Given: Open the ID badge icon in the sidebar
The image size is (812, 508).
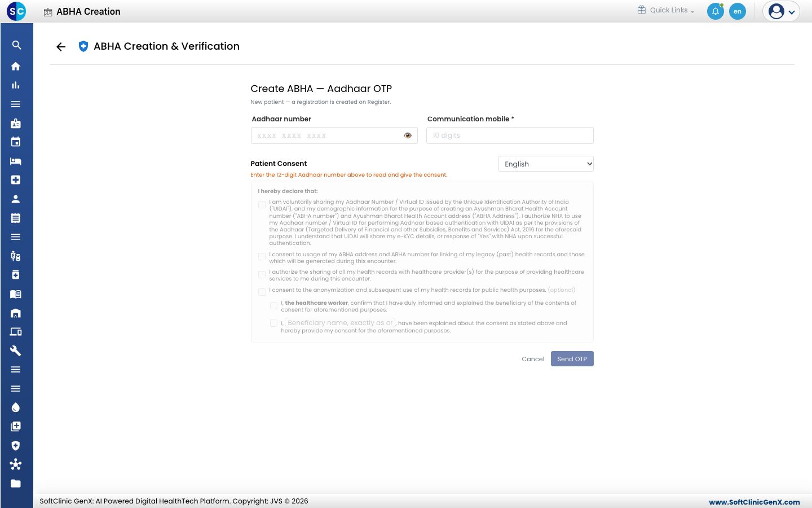Looking at the screenshot, I should point(16,123).
